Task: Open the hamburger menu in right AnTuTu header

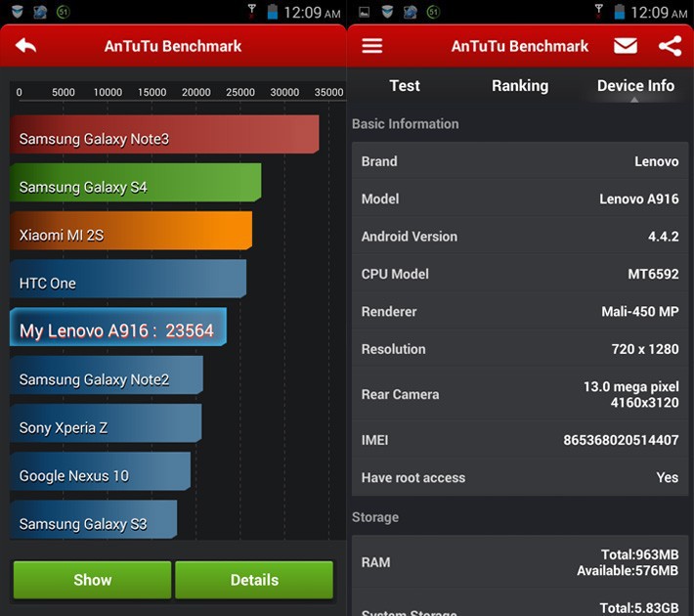Action: coord(371,46)
